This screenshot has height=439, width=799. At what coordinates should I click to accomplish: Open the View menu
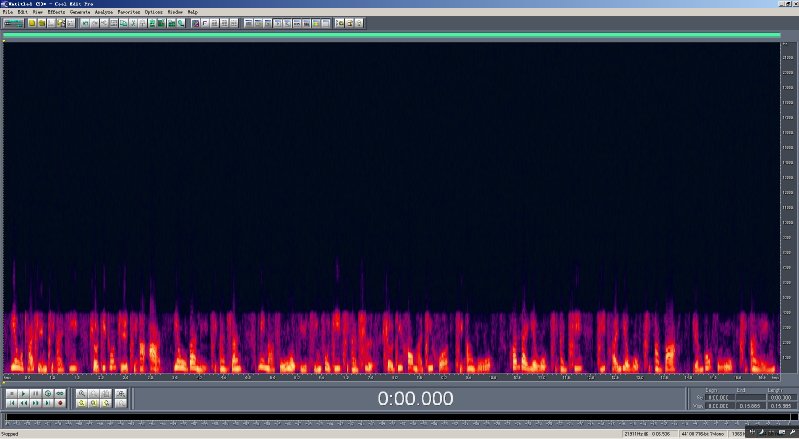point(38,12)
